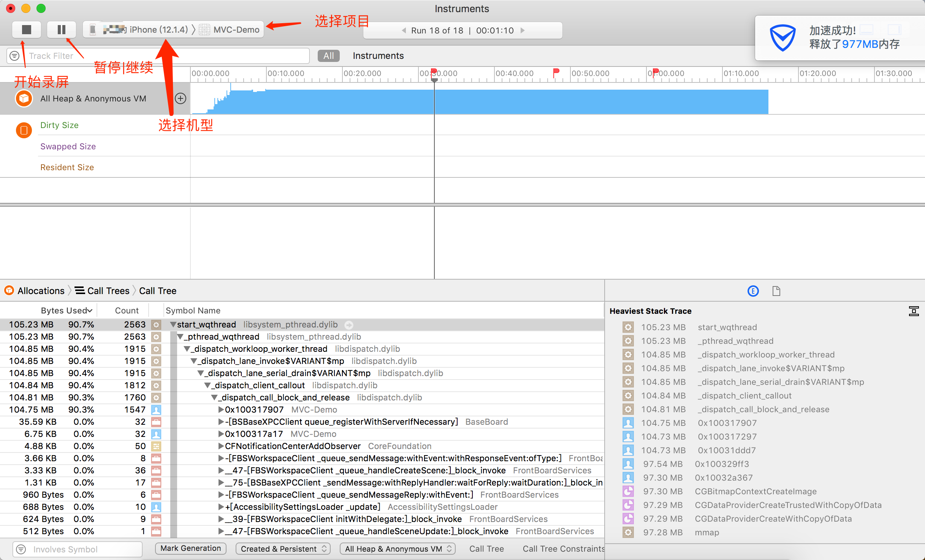Click the VM Tracker instrument icon
The height and width of the screenshot is (560, 925).
click(24, 130)
